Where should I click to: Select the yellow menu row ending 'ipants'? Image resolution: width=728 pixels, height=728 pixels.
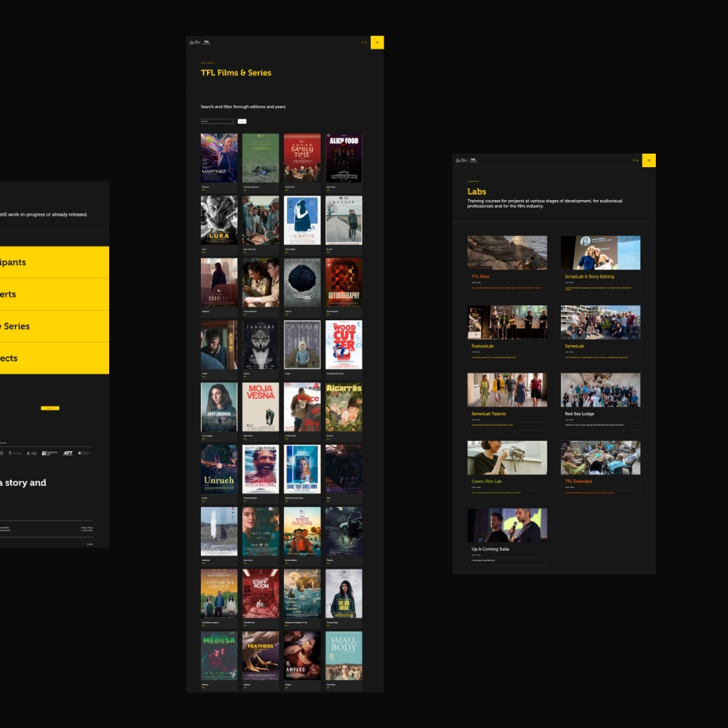click(55, 262)
